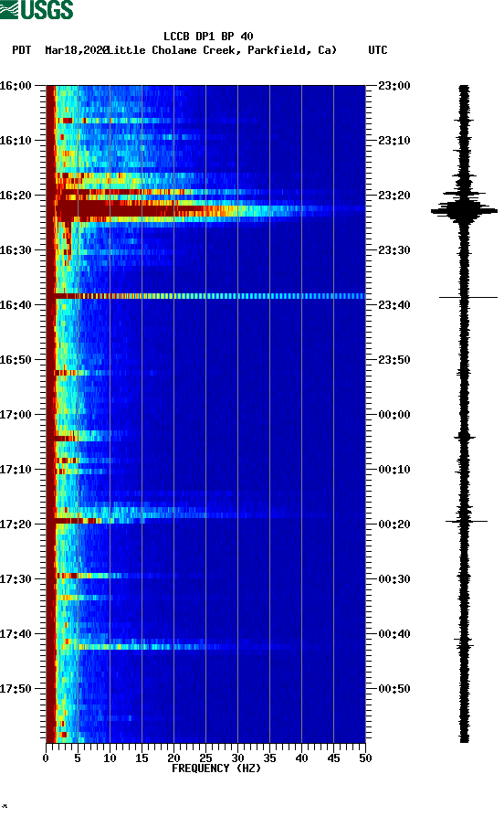Click the 'FREQUENCY (HZ)' axis label
Viewport: 504px width, 816px height.
216,768
